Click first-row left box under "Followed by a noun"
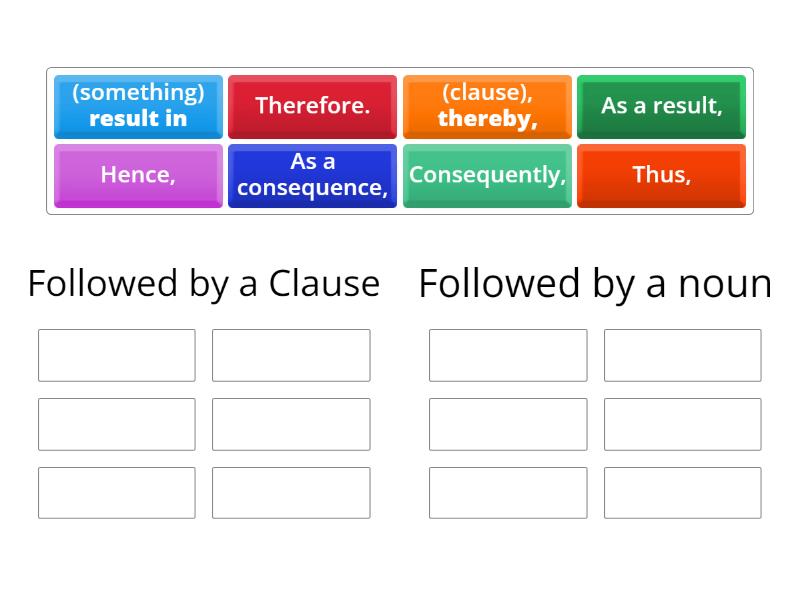800x600 pixels. 508,355
